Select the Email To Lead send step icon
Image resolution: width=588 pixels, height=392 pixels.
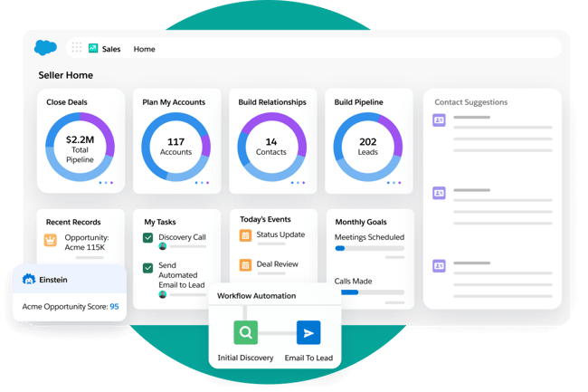tap(308, 332)
